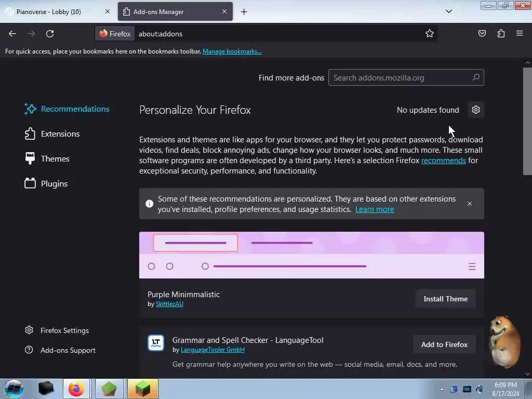The image size is (532, 399).
Task: Open Firefox Settings from sidebar
Action: pos(57,330)
